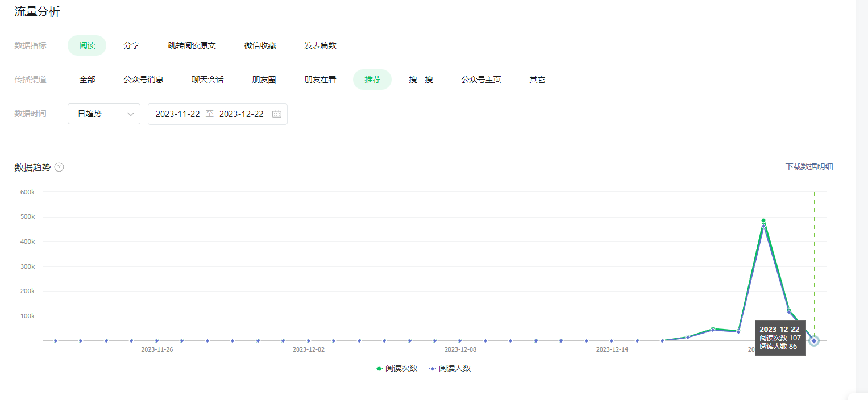Choose 朋友圈 channel filter

[264, 80]
